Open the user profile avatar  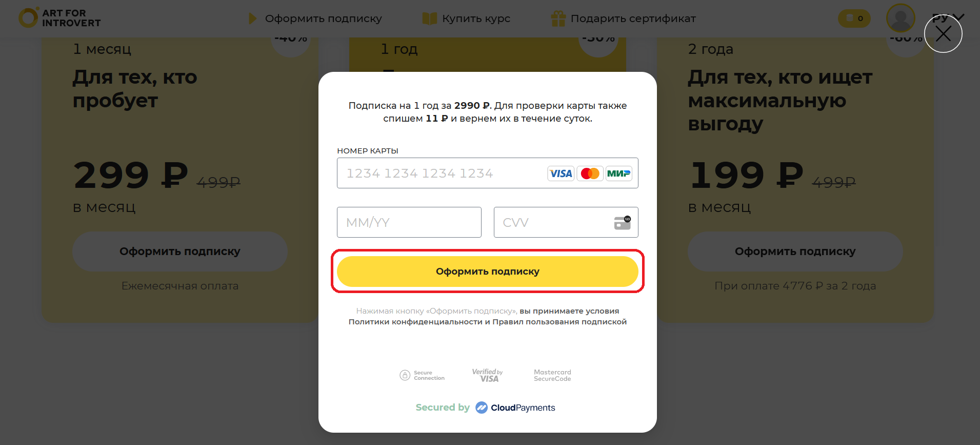click(x=901, y=18)
